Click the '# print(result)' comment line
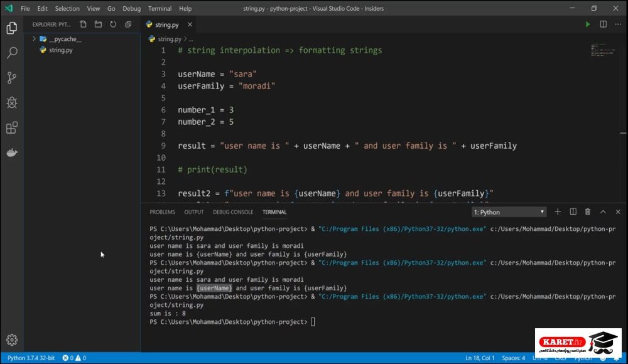Screen dimensions: 628x364 [212, 170]
